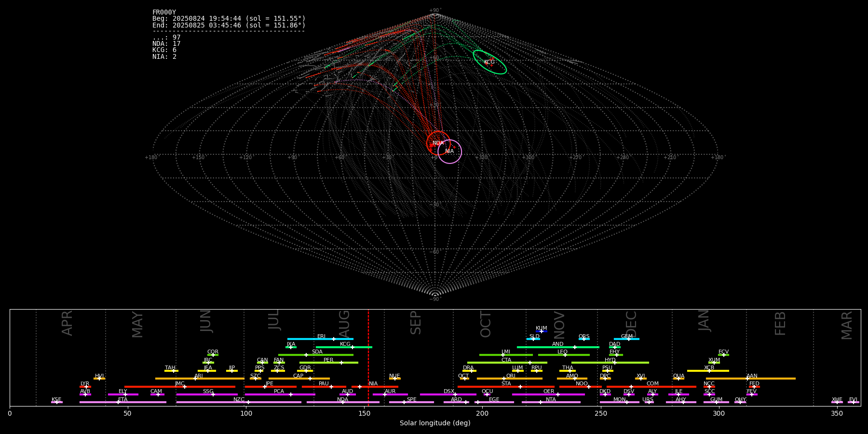Click the CAP orange shower bar label
868x434 pixels.
tap(298, 376)
